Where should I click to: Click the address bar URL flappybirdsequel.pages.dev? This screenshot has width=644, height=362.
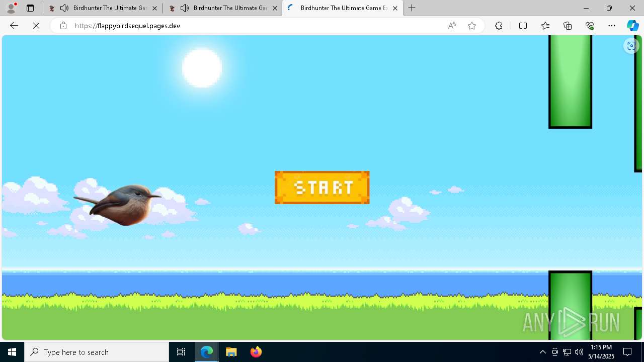coord(127,26)
